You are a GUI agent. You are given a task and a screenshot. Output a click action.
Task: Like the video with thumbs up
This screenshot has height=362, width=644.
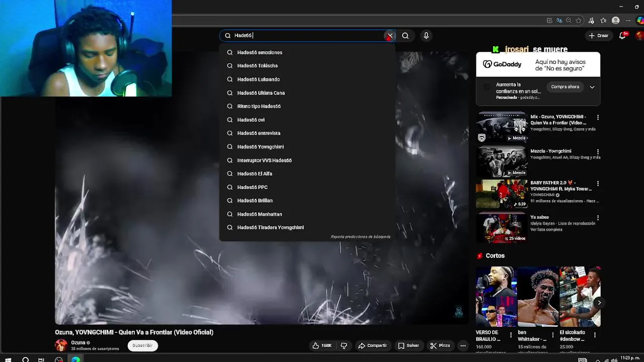pos(322,345)
